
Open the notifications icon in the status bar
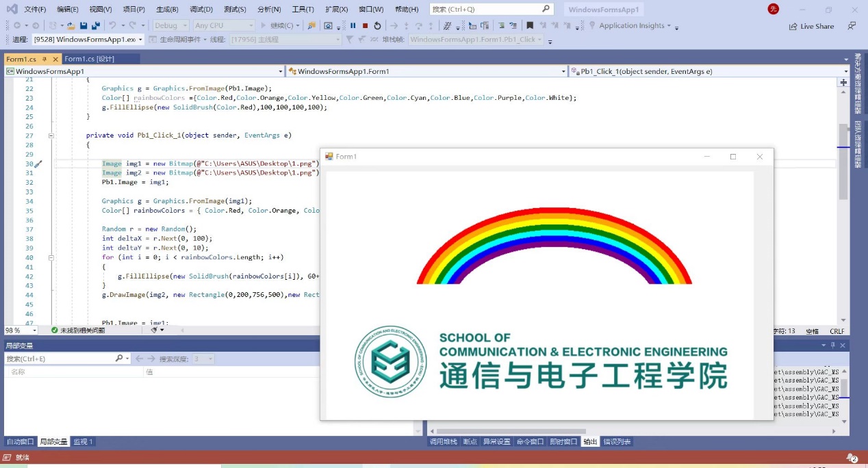click(x=852, y=458)
